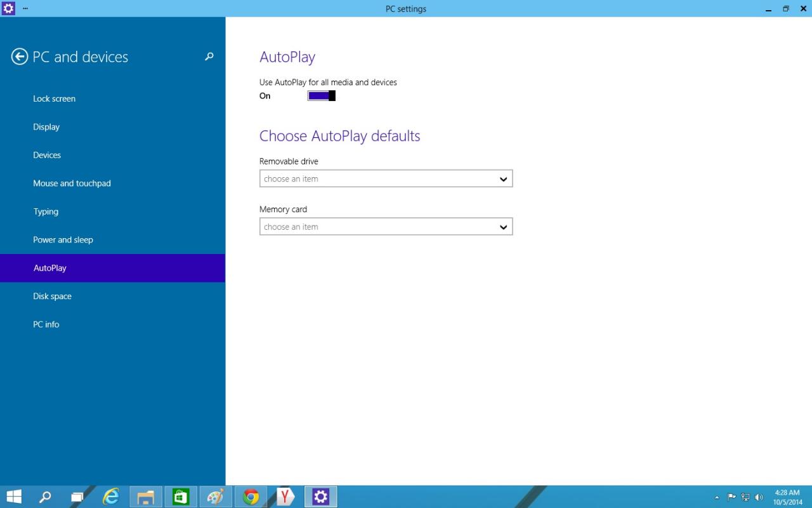This screenshot has height=508, width=812.
Task: Open the Lock screen settings page
Action: [x=112, y=98]
